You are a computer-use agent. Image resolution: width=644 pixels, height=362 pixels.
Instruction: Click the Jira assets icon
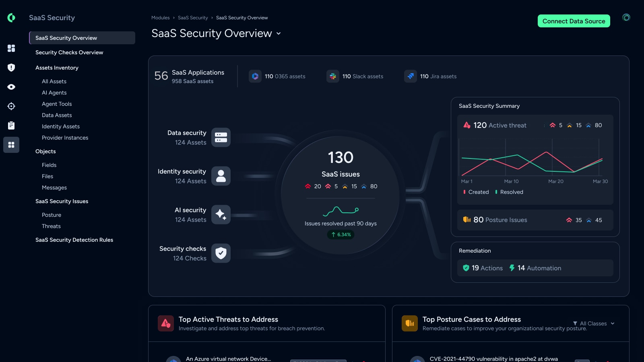[411, 76]
